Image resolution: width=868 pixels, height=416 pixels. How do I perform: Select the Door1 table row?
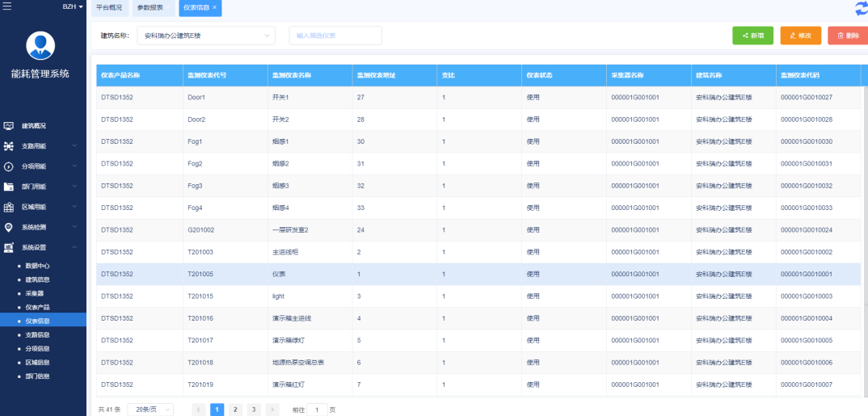(478, 98)
